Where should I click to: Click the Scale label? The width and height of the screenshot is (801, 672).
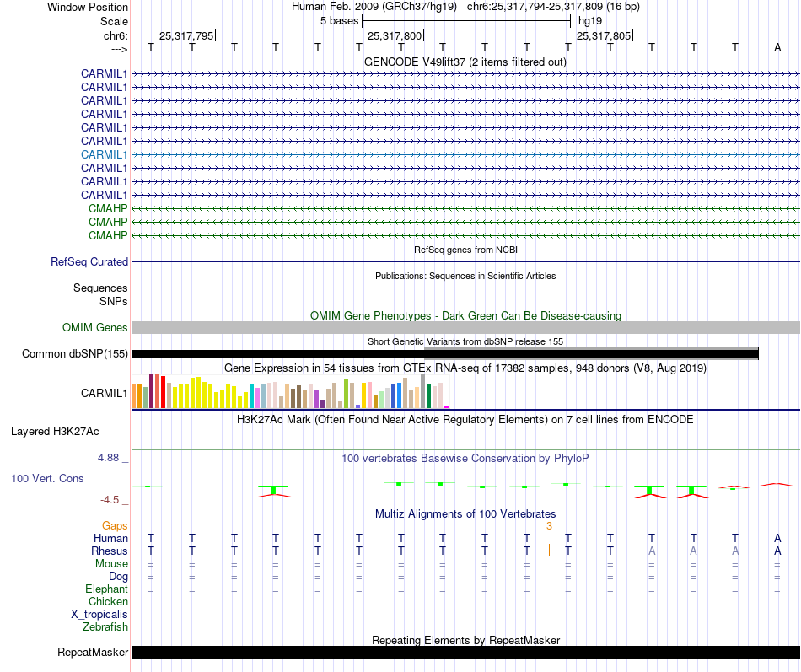[x=114, y=21]
